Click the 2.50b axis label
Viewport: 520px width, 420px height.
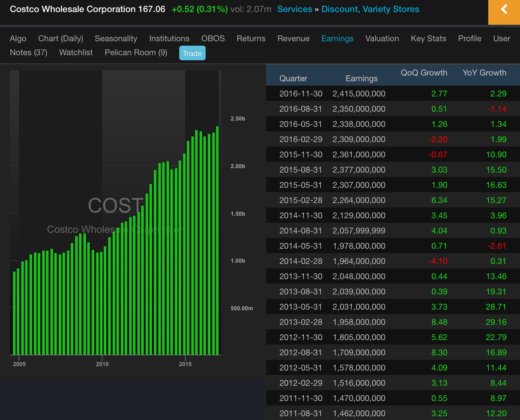pyautogui.click(x=238, y=119)
